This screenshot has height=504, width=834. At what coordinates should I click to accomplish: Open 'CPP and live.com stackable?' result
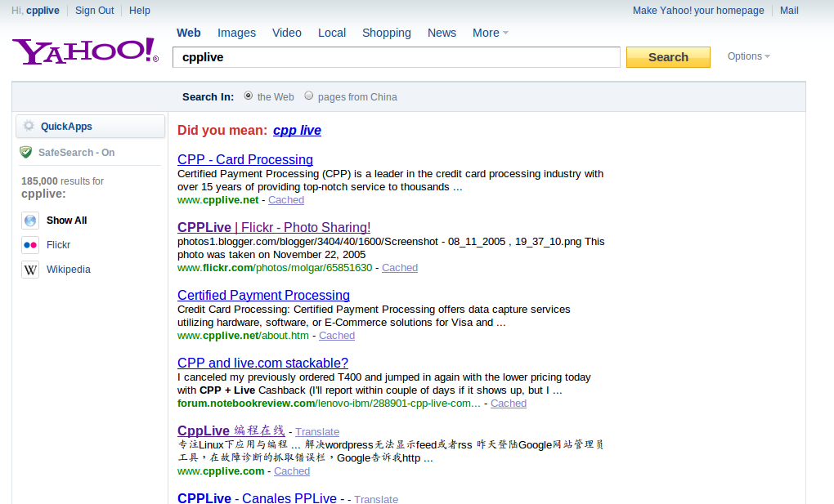coord(262,364)
